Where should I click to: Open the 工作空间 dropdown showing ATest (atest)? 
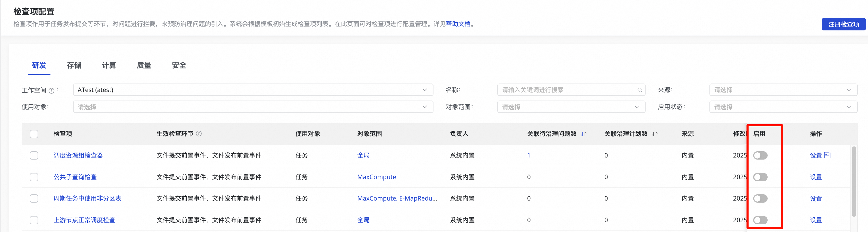[x=253, y=90]
